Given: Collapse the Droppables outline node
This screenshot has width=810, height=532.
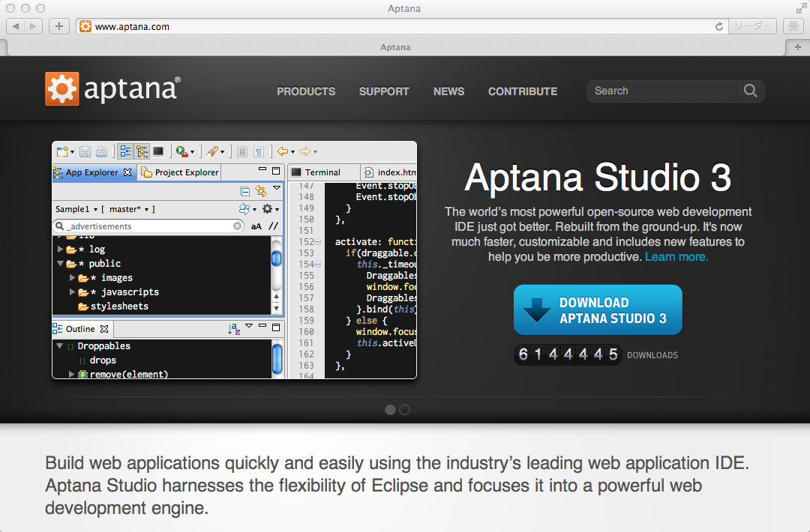Looking at the screenshot, I should click(60, 345).
